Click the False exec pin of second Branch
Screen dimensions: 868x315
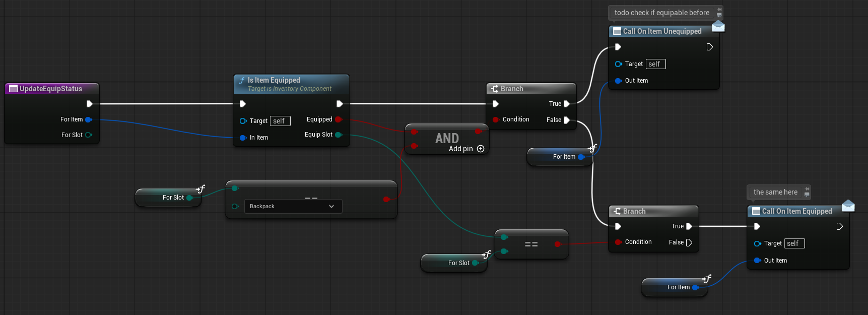[x=689, y=242]
